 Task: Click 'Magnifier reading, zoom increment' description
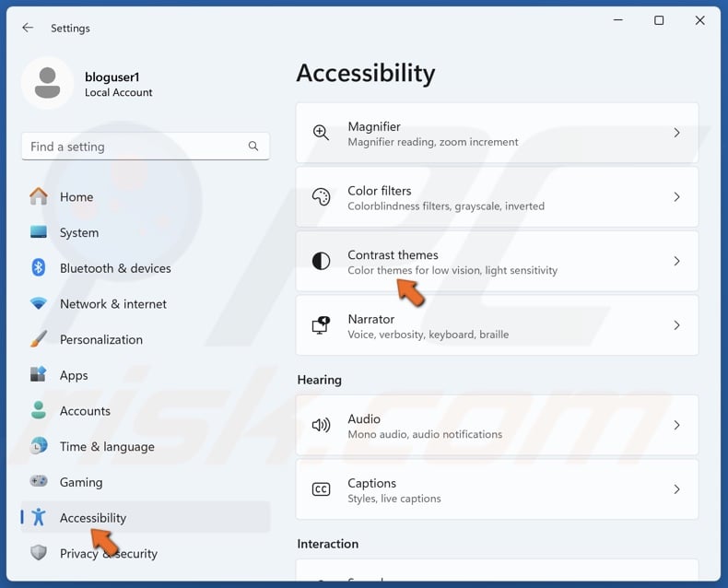point(433,142)
